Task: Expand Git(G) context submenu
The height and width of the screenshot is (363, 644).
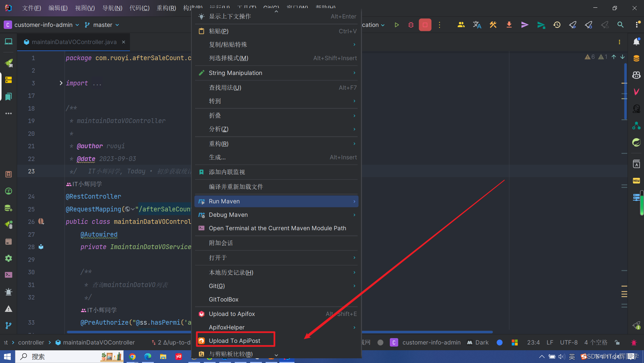Action: (276, 286)
